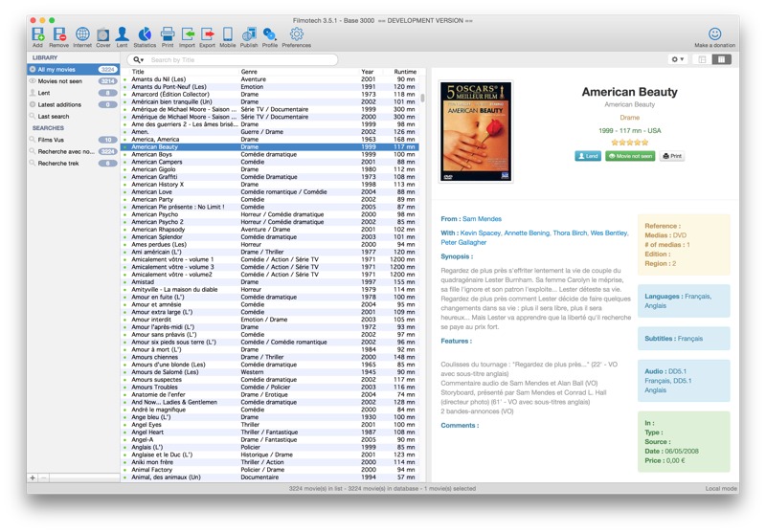766x532 pixels.
Task: Click the Local mode status text
Action: [721, 488]
